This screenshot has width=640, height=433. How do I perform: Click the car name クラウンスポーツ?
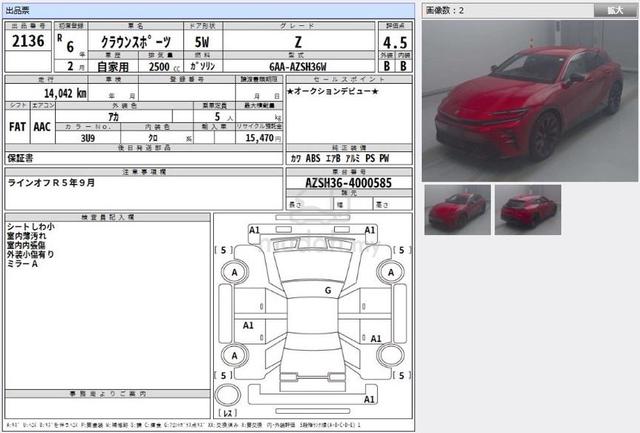[x=136, y=42]
